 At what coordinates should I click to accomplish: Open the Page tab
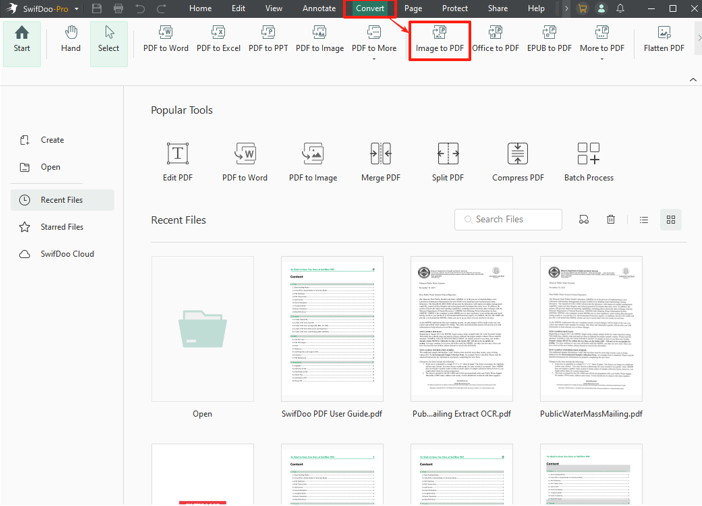[413, 9]
